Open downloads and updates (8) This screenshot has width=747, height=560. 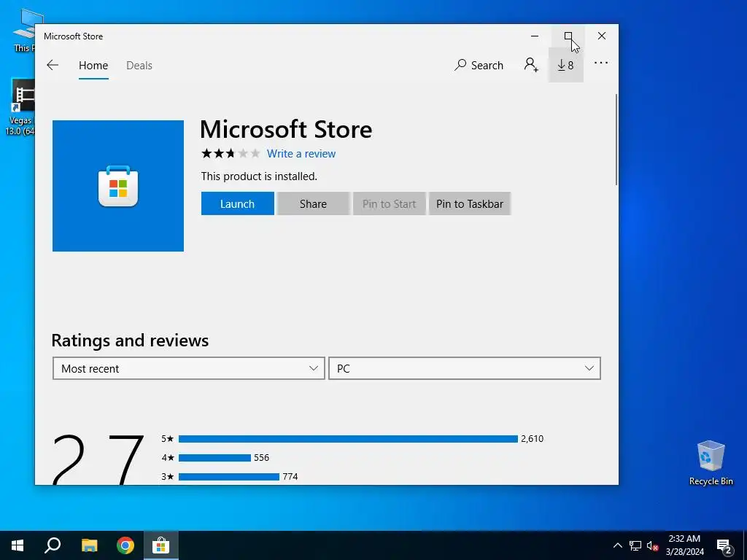pos(565,65)
